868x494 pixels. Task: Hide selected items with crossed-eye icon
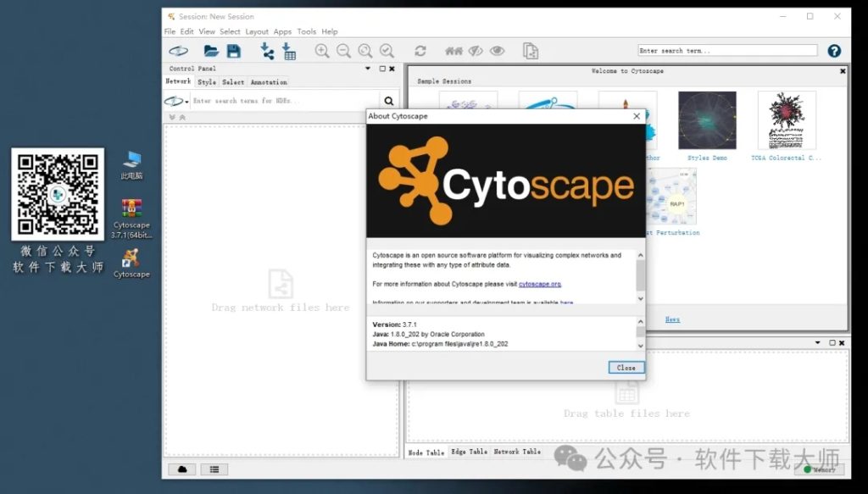(x=476, y=51)
